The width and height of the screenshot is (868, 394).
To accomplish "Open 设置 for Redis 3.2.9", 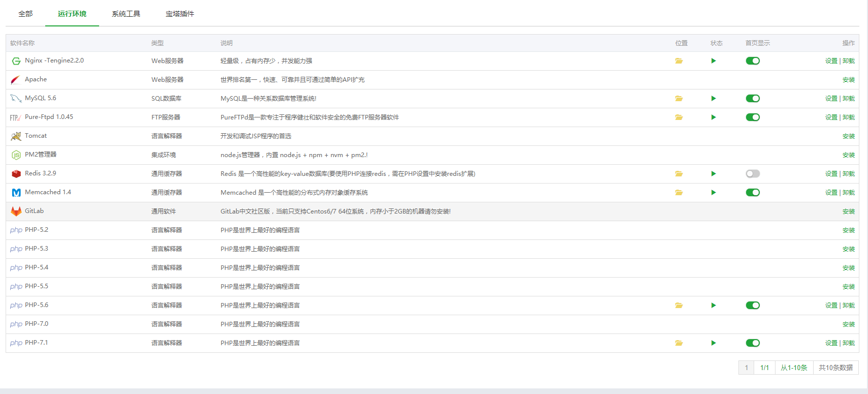I will [831, 174].
